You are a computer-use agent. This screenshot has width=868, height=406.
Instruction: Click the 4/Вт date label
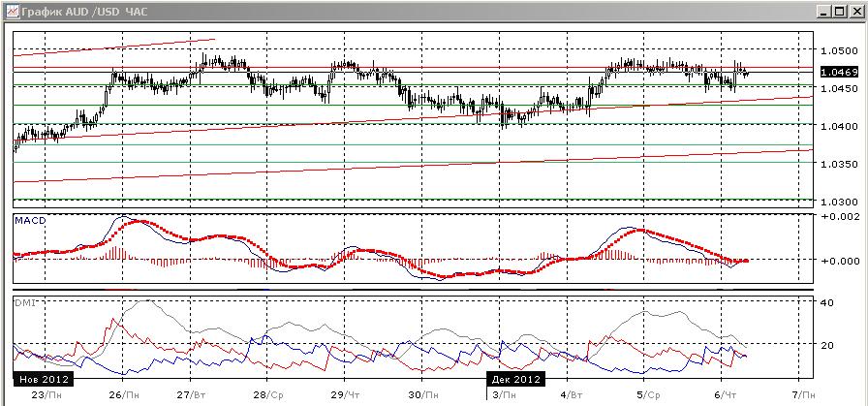571,394
